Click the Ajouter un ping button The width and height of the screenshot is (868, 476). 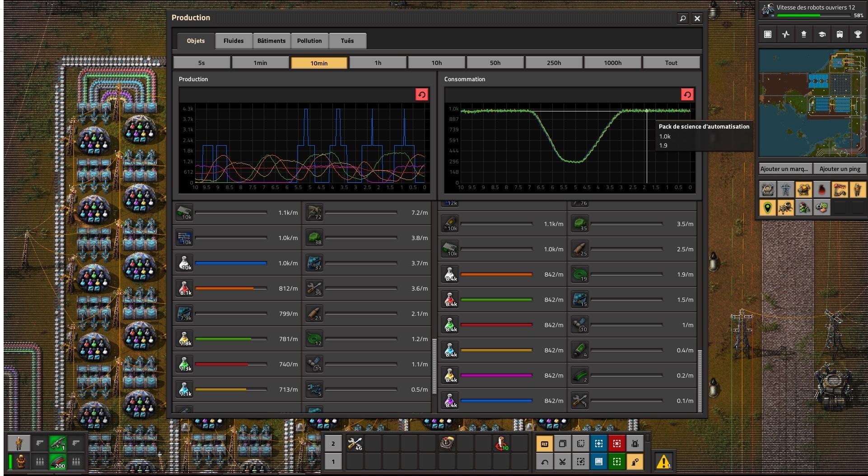pyautogui.click(x=840, y=169)
